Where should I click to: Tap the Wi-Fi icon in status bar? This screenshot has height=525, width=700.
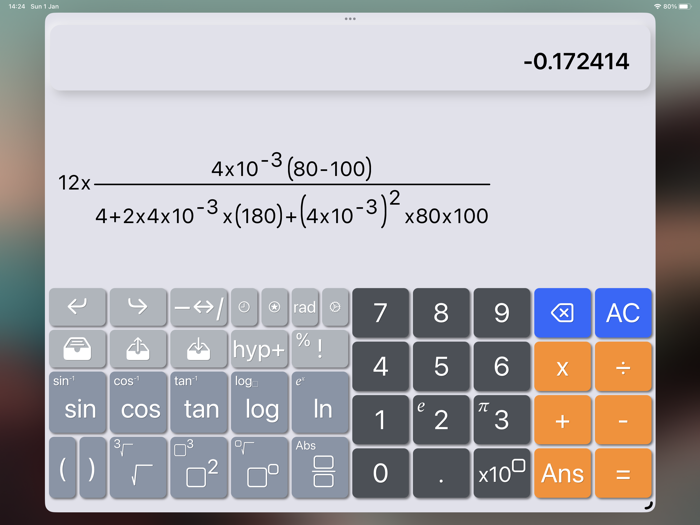(658, 6)
